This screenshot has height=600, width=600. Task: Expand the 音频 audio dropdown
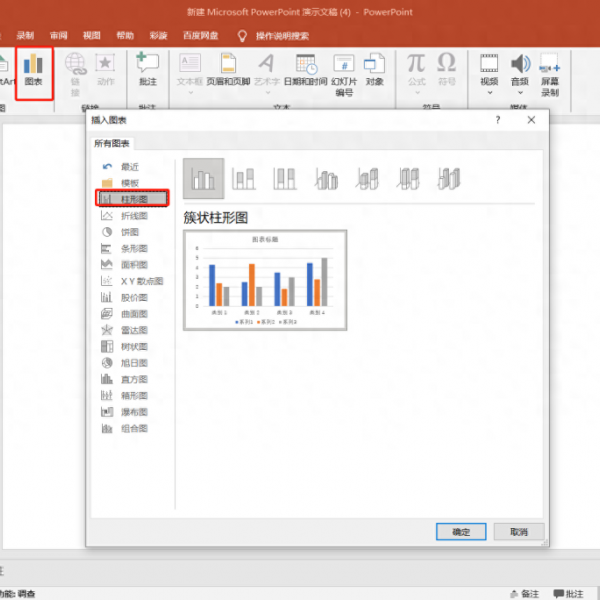tap(520, 92)
